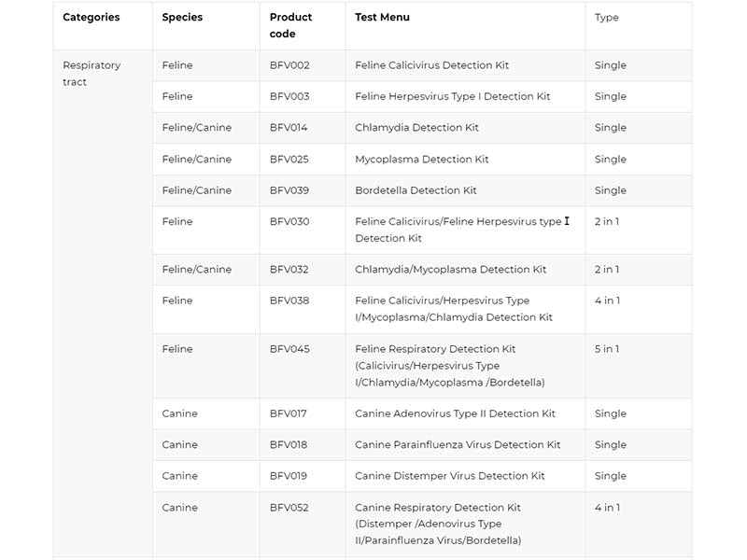Viewport: 747px width, 560px height.
Task: Click product code BFV002
Action: point(289,65)
